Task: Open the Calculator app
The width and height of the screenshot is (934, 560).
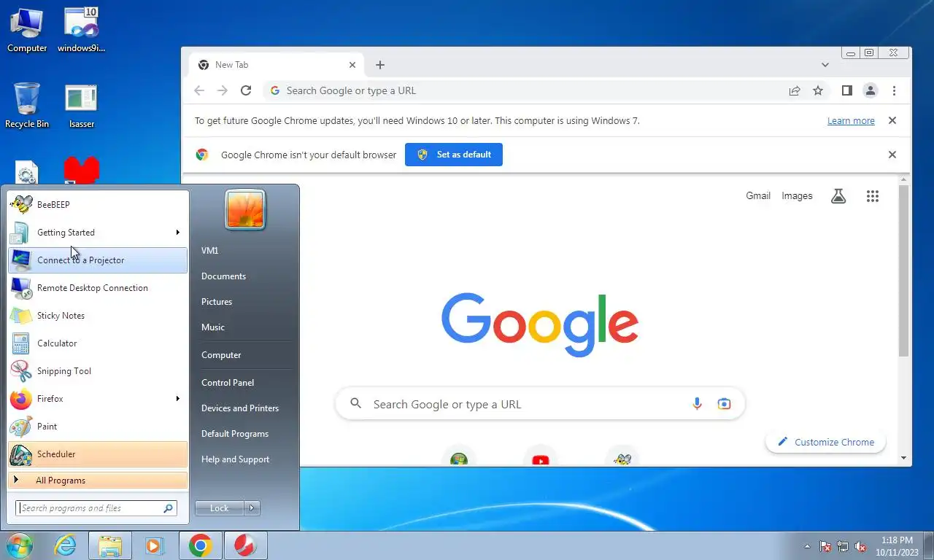Action: pos(98,343)
